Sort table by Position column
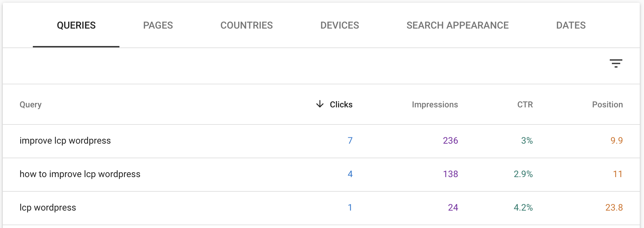This screenshot has height=228, width=644. pos(607,105)
